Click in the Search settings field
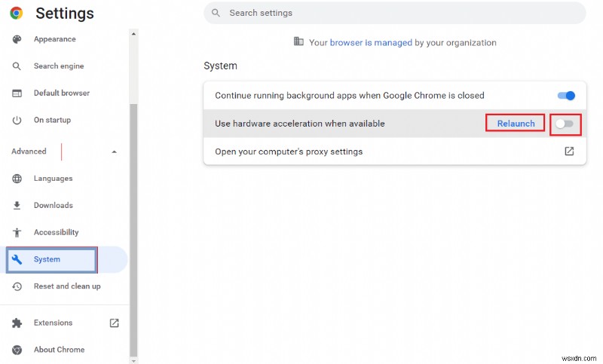The height and width of the screenshot is (364, 603). tap(394, 13)
